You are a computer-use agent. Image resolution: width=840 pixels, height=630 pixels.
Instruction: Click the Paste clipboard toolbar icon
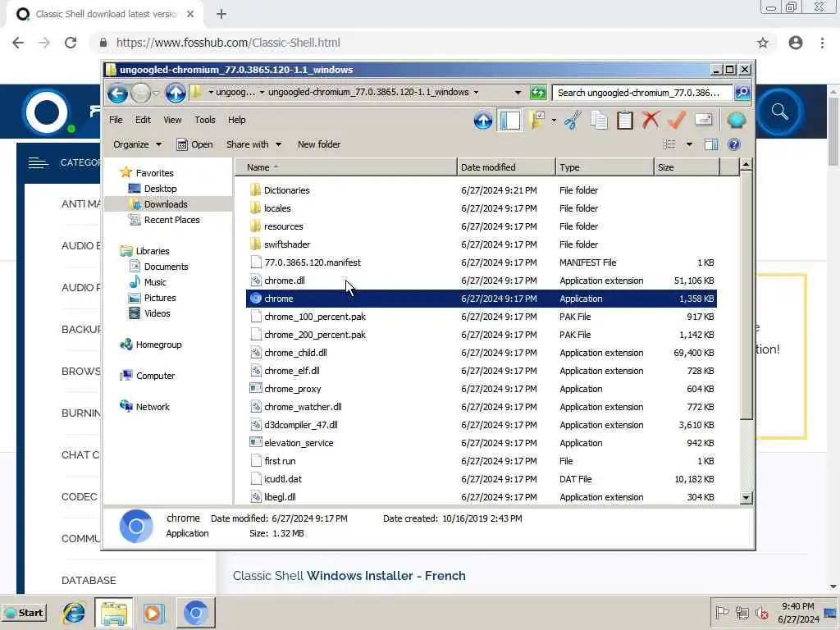(x=624, y=120)
